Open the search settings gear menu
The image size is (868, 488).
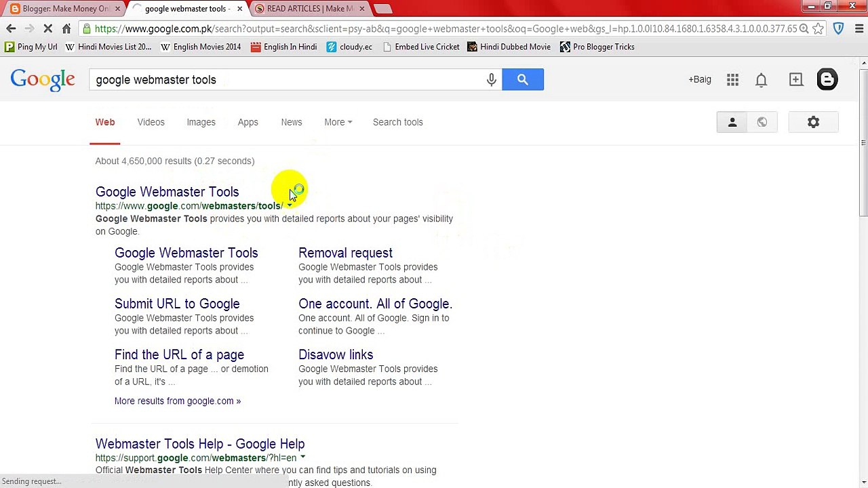[814, 122]
